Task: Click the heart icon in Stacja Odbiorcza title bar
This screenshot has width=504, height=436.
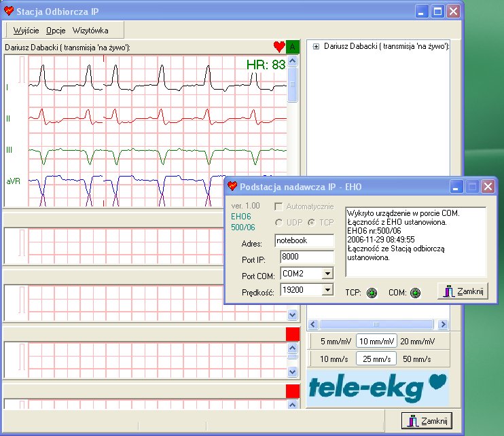Action: 9,12
